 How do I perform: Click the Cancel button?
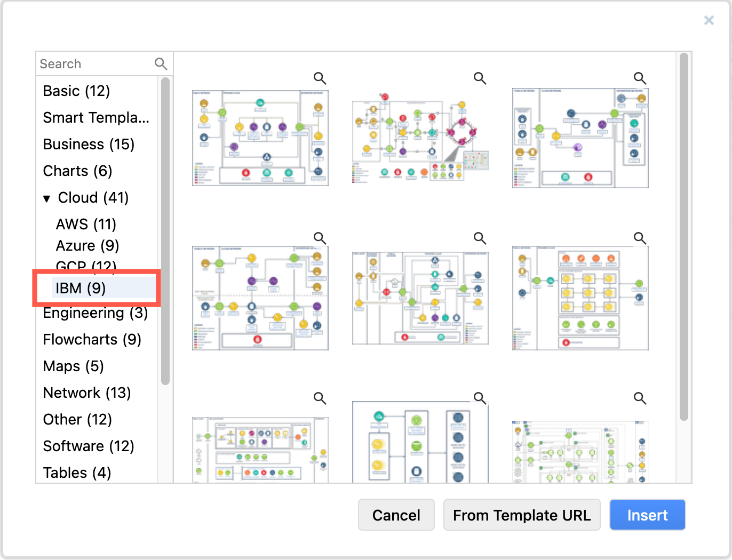click(396, 515)
